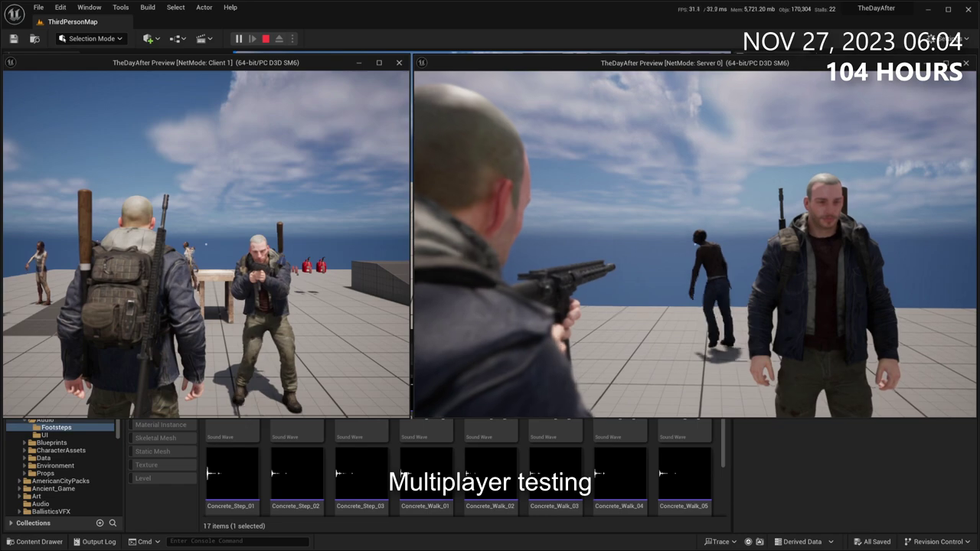Save the current level with the disk icon
This screenshot has width=980, height=551.
(14, 38)
